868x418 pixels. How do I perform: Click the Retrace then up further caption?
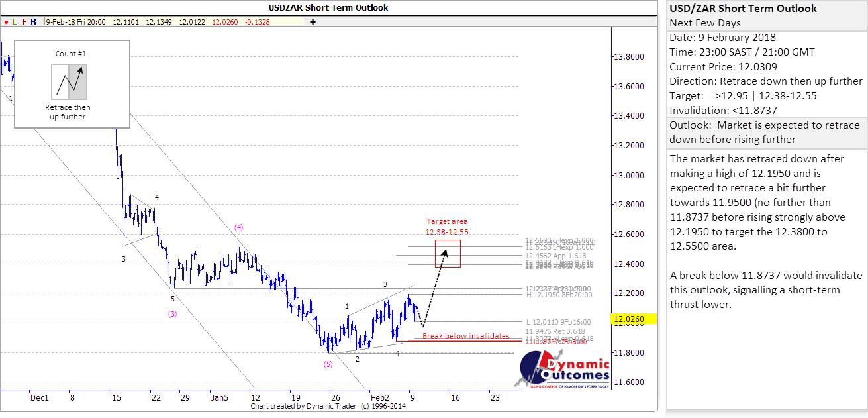click(68, 112)
